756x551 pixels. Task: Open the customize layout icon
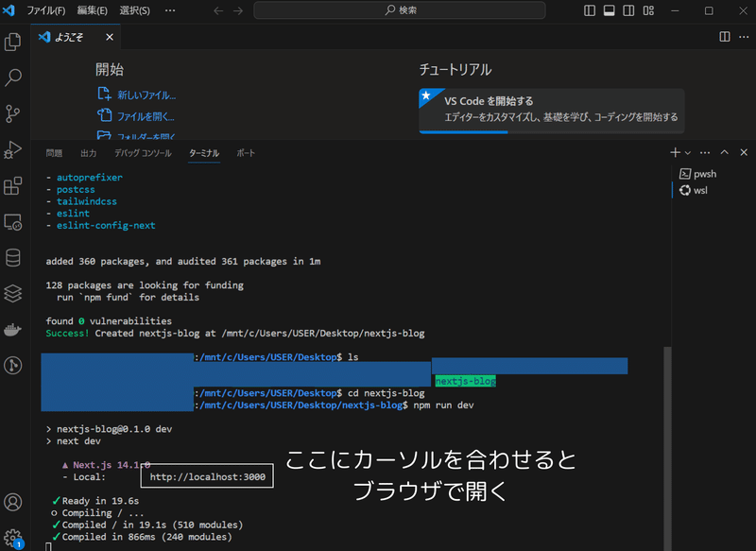coord(648,10)
